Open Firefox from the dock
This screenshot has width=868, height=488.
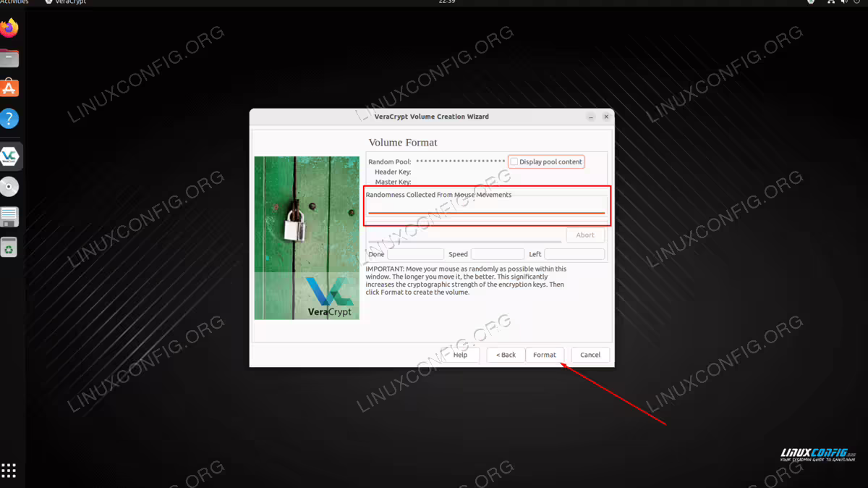(x=9, y=28)
